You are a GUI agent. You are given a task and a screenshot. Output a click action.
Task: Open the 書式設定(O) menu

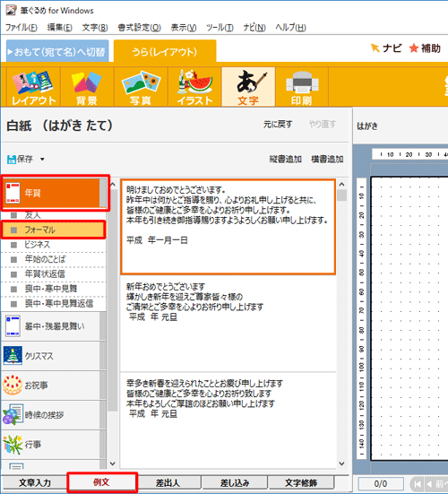click(139, 28)
